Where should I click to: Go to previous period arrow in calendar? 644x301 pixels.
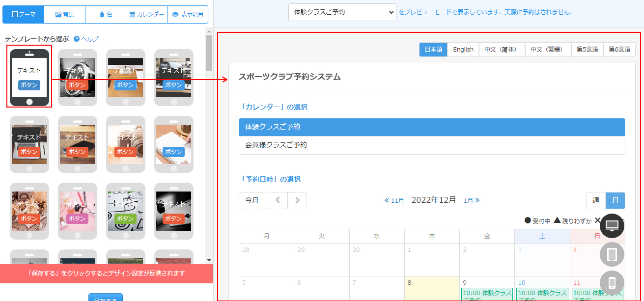click(x=278, y=200)
